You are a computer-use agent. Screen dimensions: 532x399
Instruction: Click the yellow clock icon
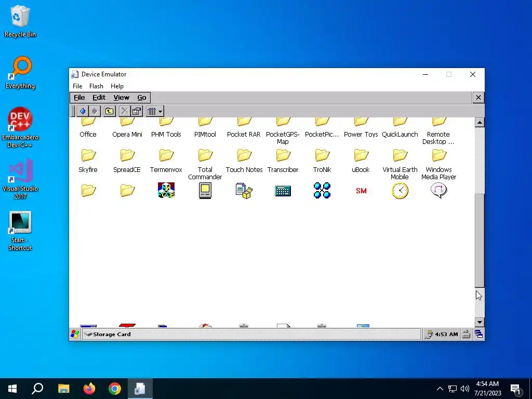click(x=400, y=190)
